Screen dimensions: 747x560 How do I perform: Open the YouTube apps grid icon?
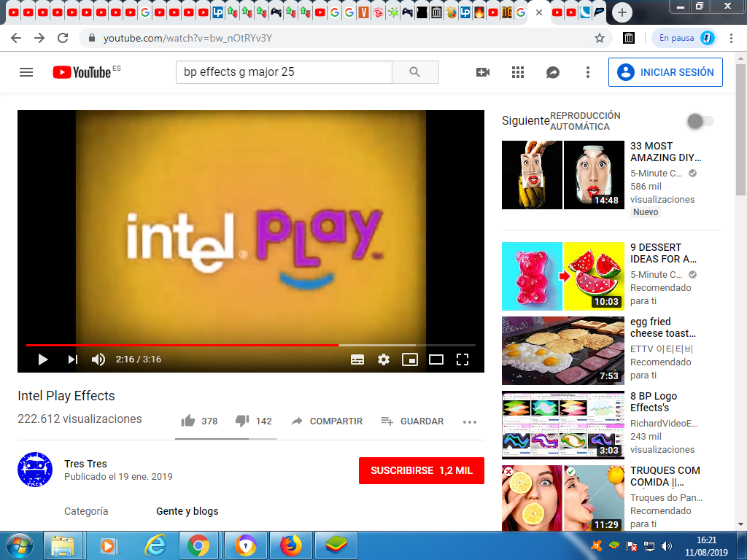[518, 72]
